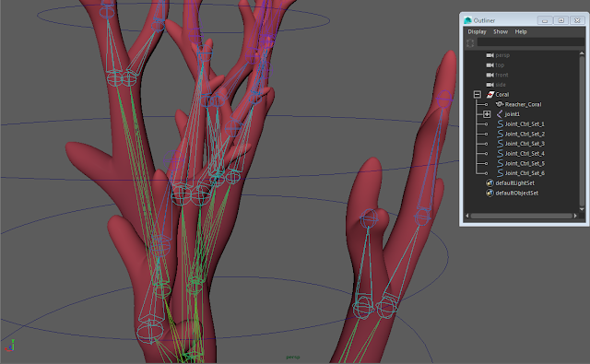590x364 pixels.
Task: Collapse the Coral group node
Action: point(478,94)
